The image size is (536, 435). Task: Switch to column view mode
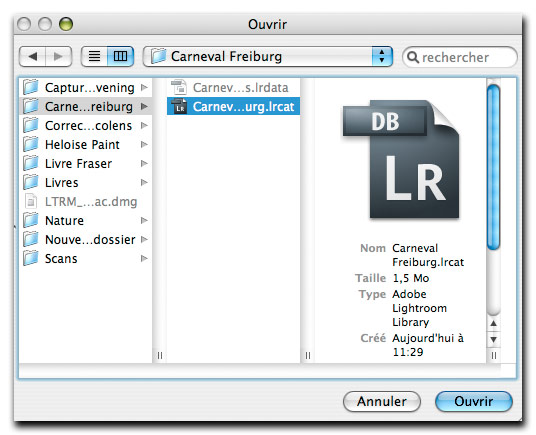coord(120,56)
